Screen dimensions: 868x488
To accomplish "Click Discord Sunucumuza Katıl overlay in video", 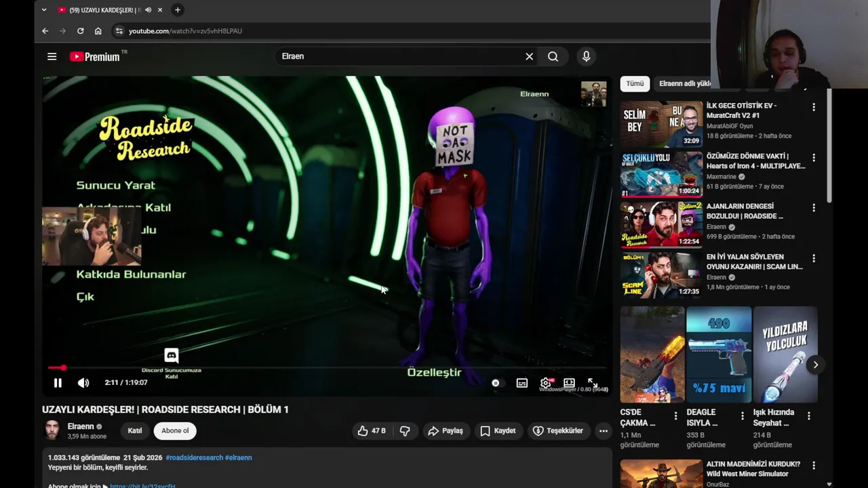I will (172, 363).
